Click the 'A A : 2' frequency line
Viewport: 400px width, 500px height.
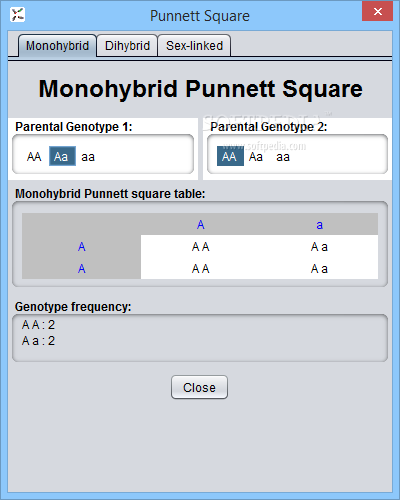tap(38, 325)
